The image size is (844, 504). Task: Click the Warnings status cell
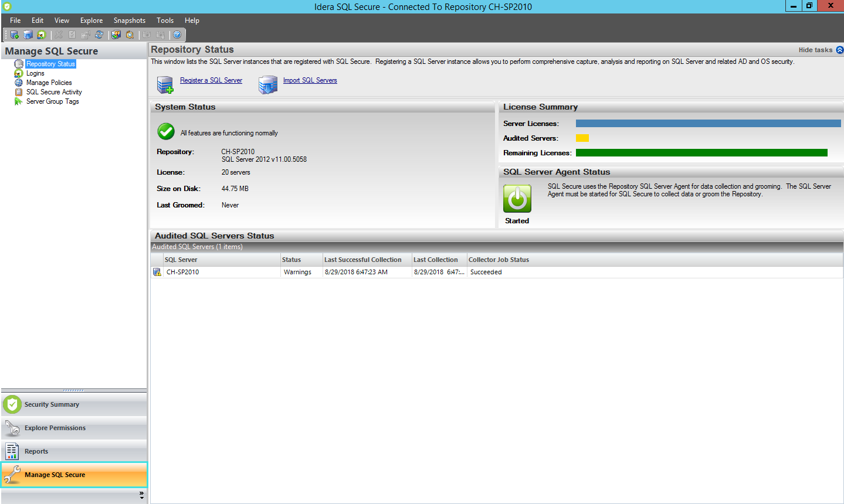pos(301,272)
